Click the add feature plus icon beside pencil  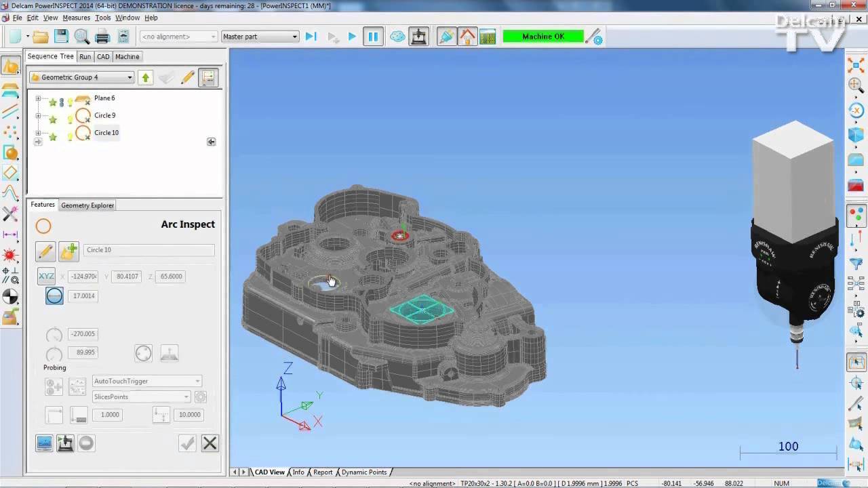click(x=68, y=251)
